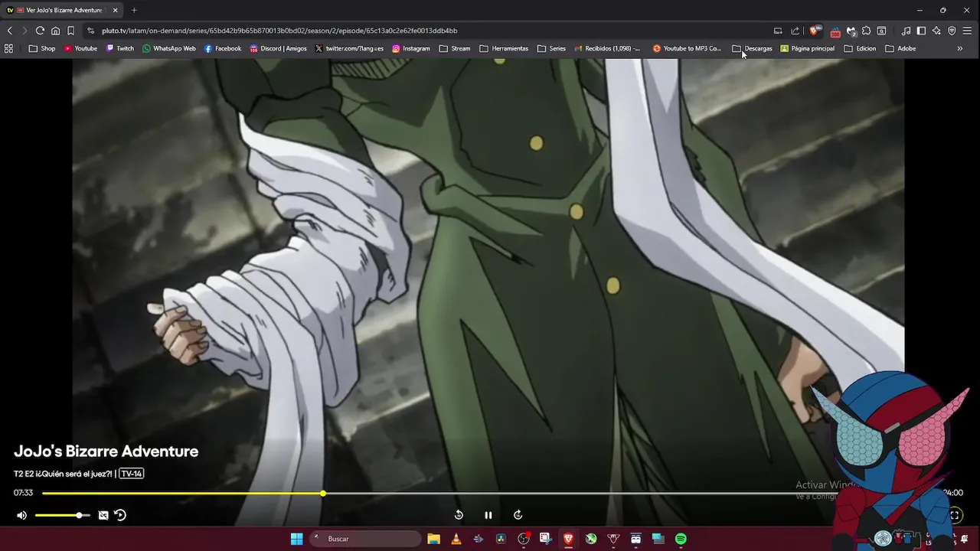The width and height of the screenshot is (980, 551).
Task: Open Spotify from the taskbar
Action: click(x=681, y=539)
